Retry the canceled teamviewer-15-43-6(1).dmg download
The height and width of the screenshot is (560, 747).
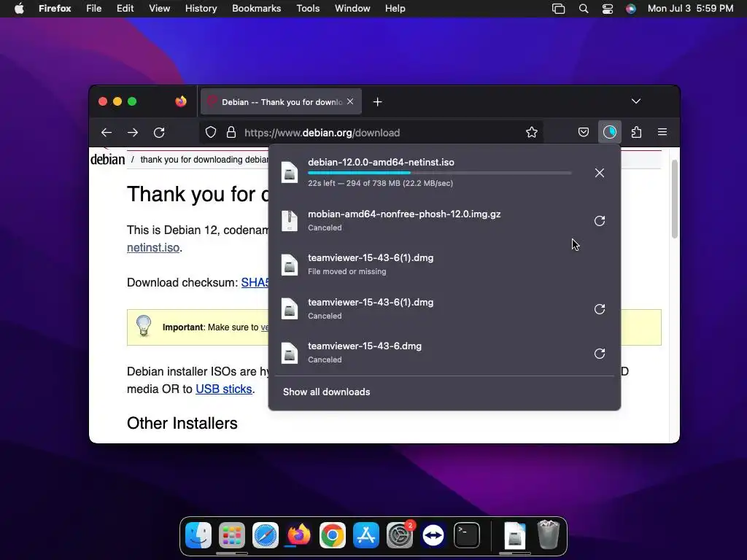pyautogui.click(x=600, y=309)
